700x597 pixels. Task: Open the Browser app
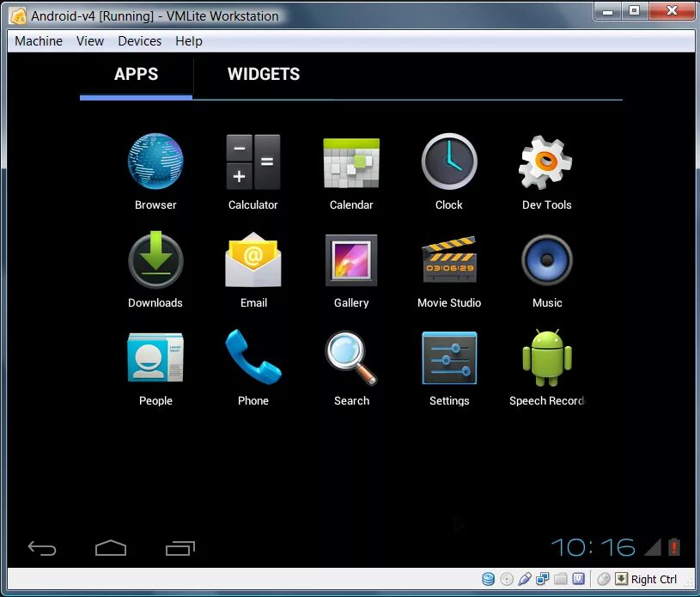point(155,161)
